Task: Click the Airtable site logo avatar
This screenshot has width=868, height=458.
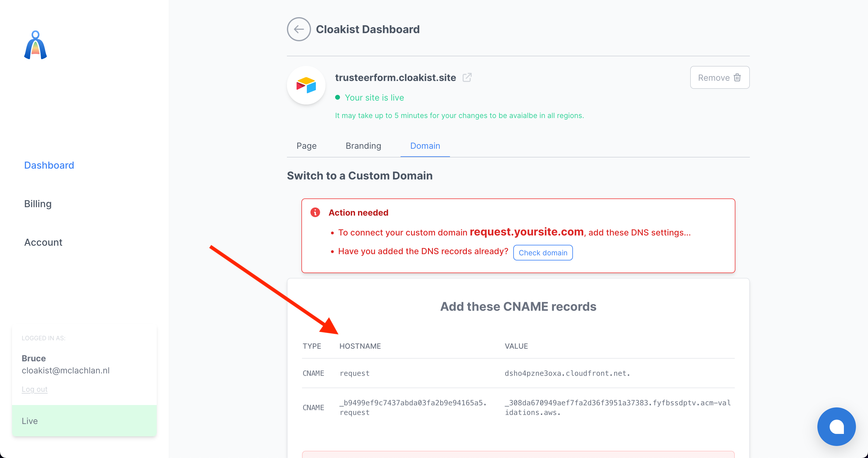Action: (306, 85)
